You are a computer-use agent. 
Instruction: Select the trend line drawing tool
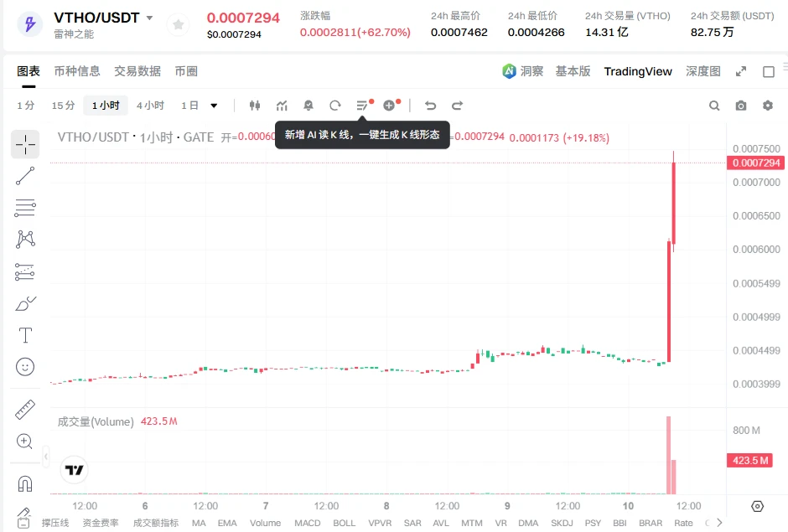tap(25, 176)
